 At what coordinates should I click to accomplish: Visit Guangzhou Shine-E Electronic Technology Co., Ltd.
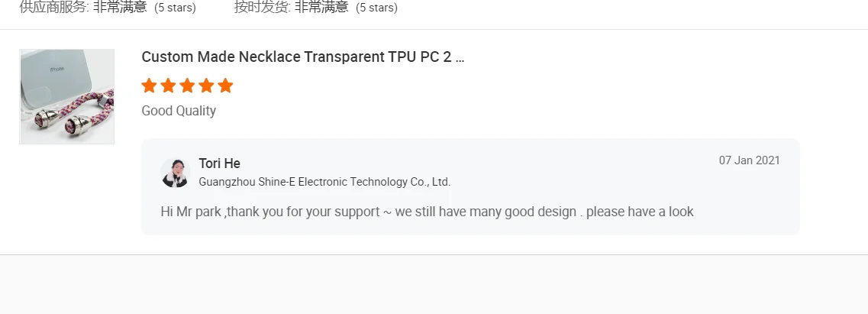324,182
